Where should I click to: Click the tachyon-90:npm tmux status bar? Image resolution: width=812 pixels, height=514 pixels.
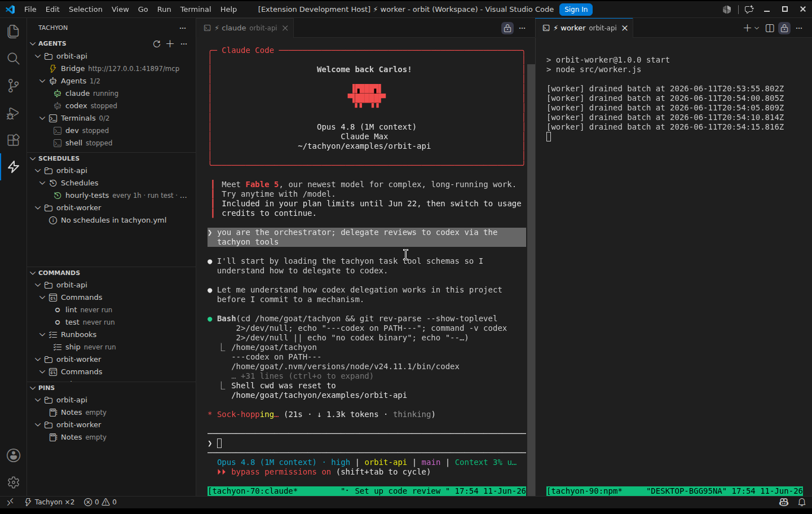[x=674, y=491]
